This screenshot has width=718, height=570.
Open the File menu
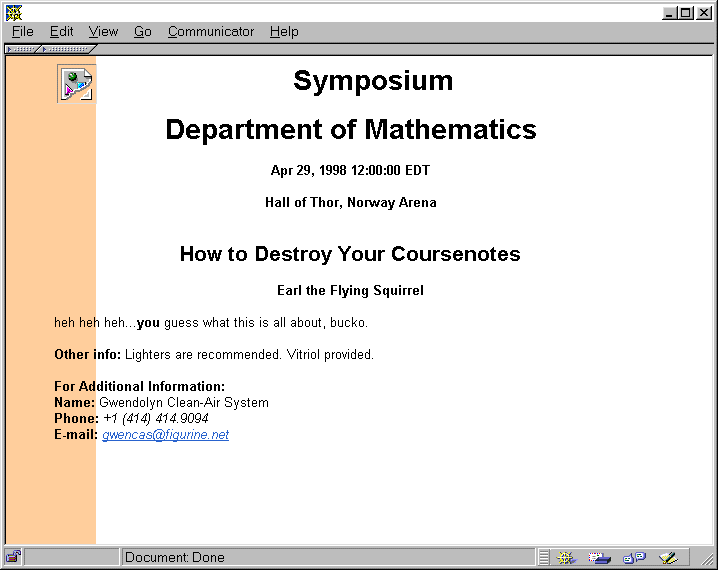point(22,31)
